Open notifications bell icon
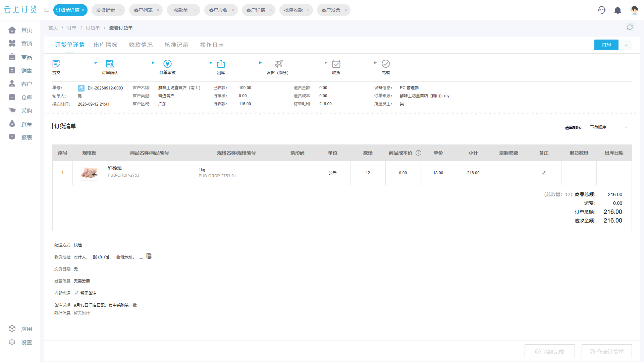This screenshot has height=362, width=644. [x=618, y=10]
